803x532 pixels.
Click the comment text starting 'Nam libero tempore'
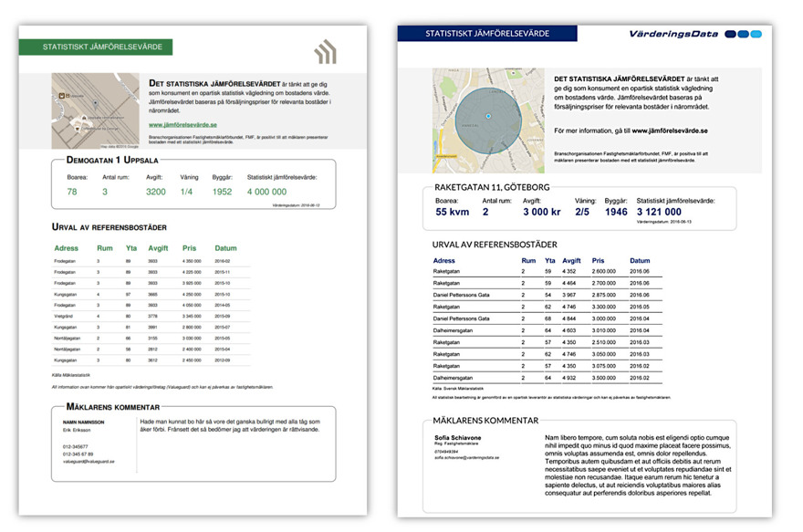pyautogui.click(x=638, y=465)
